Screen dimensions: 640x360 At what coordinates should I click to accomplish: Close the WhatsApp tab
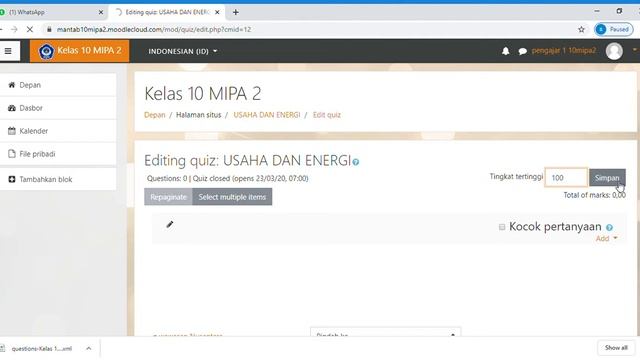[x=101, y=12]
